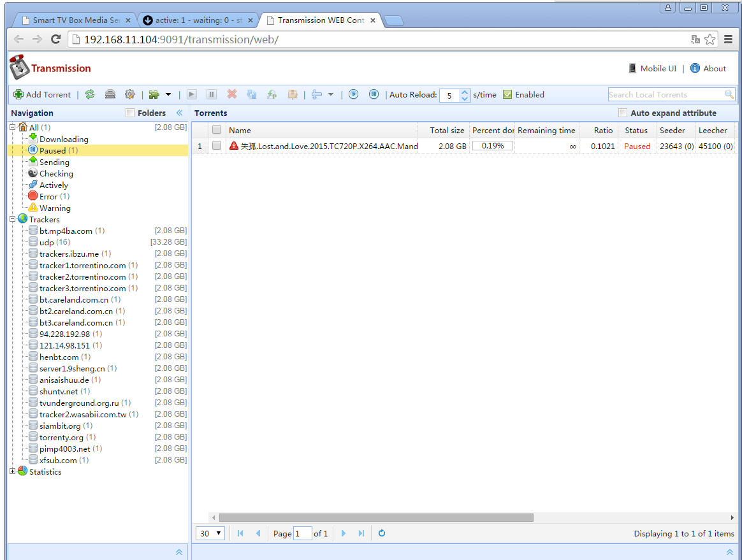
Task: Click the blue signpost move-queue icon
Action: tap(317, 94)
